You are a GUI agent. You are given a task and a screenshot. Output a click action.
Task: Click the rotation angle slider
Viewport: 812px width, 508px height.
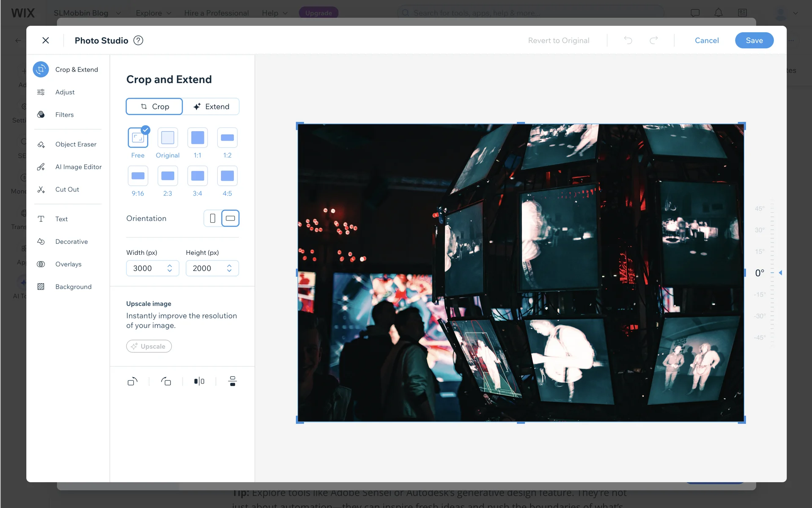coord(772,273)
